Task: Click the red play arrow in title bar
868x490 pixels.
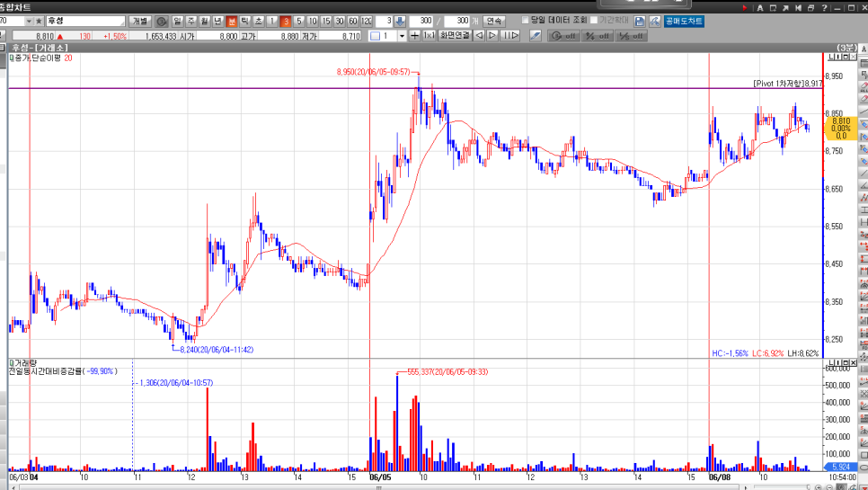Action: click(x=745, y=8)
